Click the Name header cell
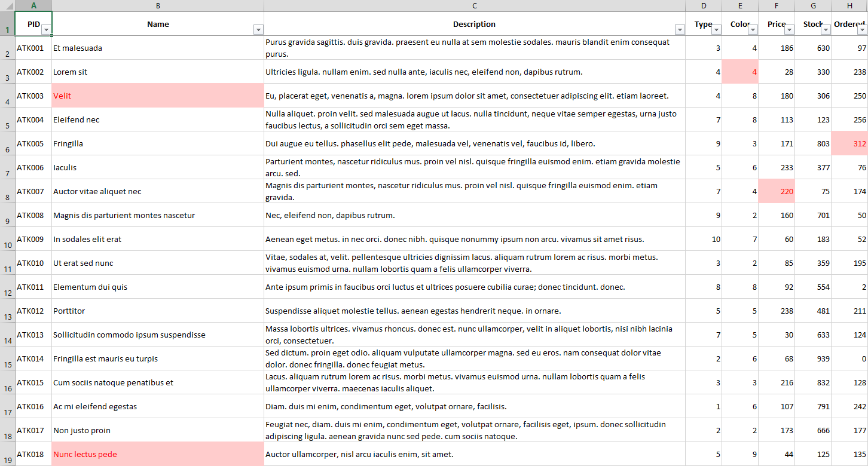The image size is (868, 466). tap(158, 24)
